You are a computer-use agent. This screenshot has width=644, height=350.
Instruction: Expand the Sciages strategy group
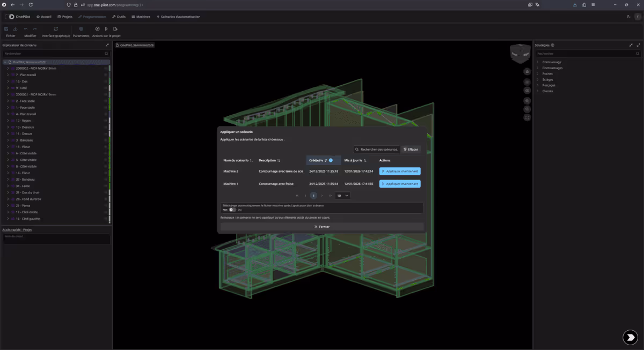click(538, 79)
